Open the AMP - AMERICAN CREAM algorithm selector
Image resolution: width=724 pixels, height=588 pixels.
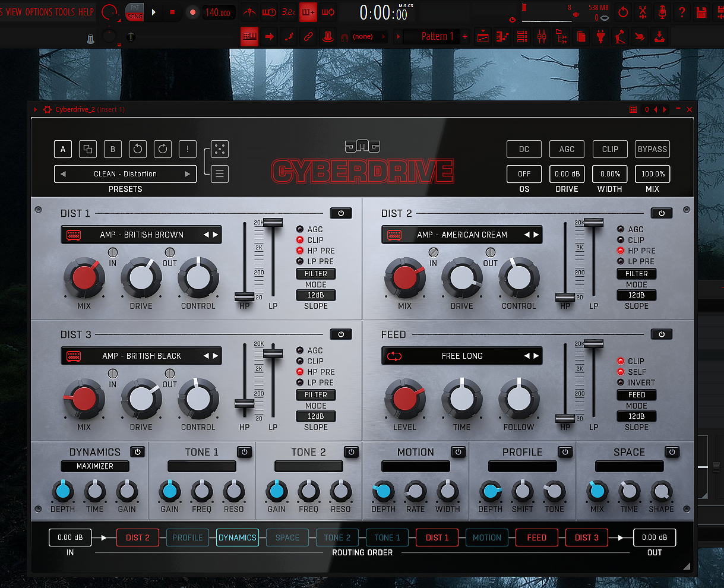pyautogui.click(x=462, y=235)
